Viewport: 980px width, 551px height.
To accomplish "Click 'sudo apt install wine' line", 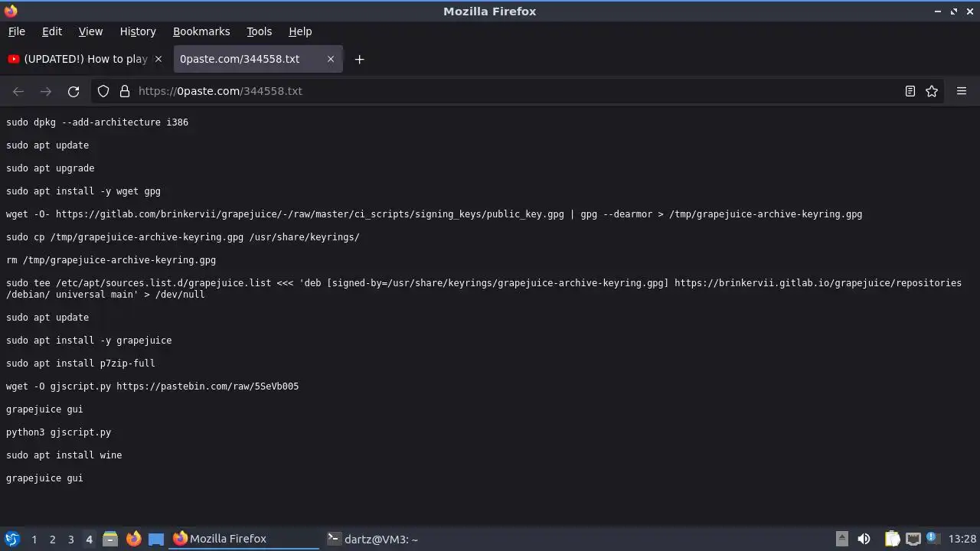I will [64, 455].
